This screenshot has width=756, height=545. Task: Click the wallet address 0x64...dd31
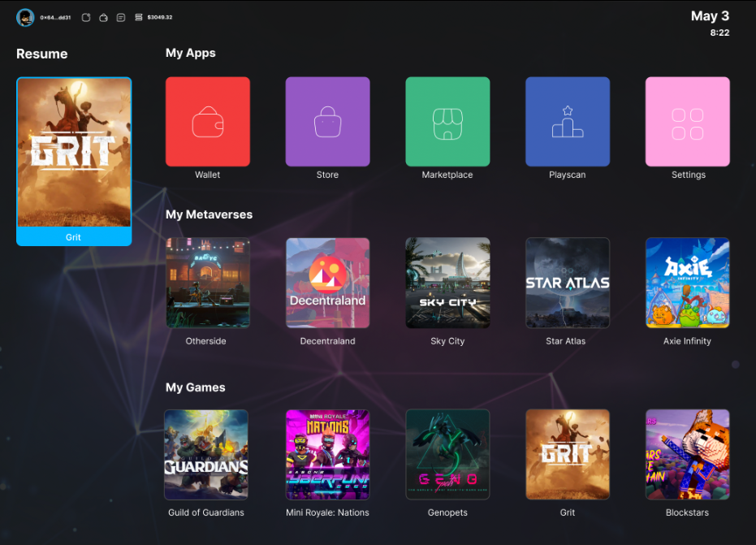point(55,17)
